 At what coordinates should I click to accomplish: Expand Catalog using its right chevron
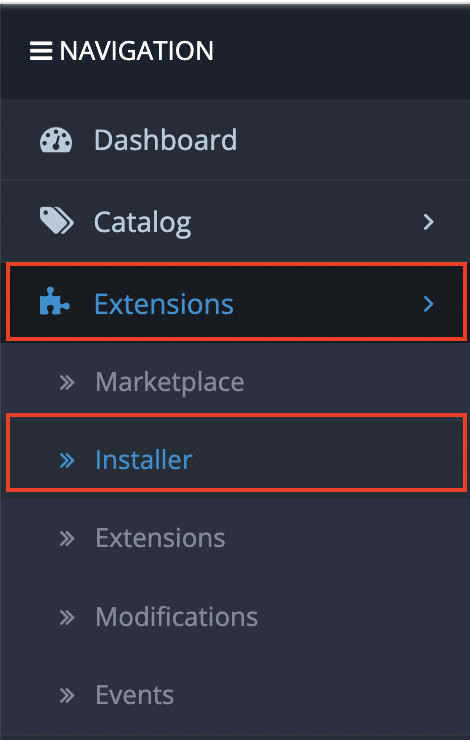[x=428, y=222]
